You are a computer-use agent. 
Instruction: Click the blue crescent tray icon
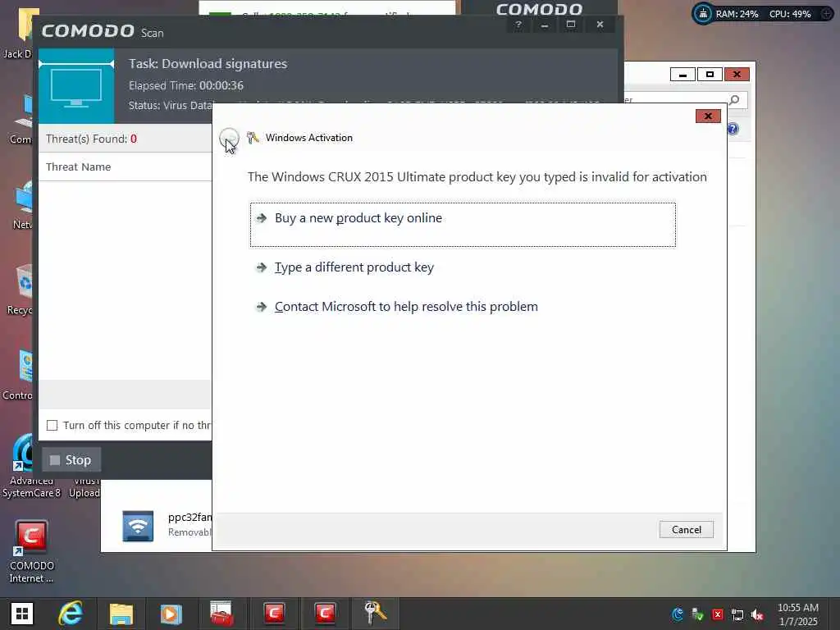678,614
